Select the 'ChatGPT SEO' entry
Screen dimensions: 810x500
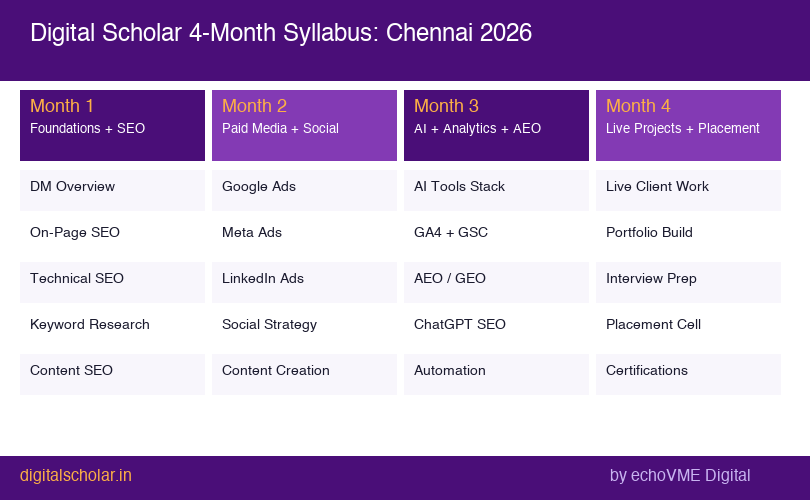click(x=496, y=328)
